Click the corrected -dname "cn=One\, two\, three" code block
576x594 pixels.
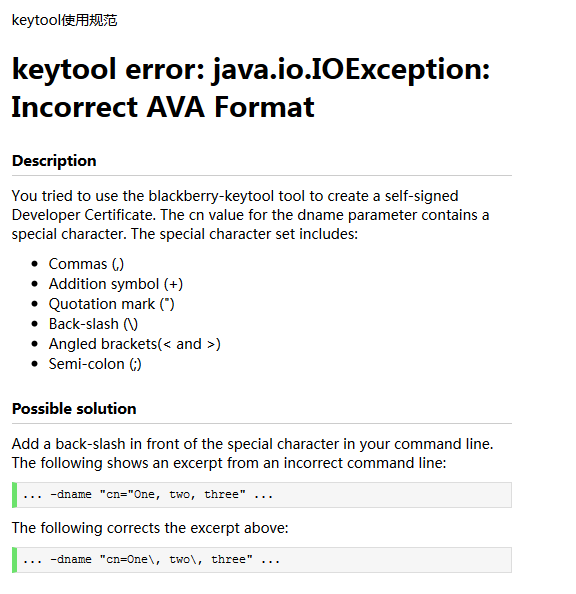click(262, 560)
